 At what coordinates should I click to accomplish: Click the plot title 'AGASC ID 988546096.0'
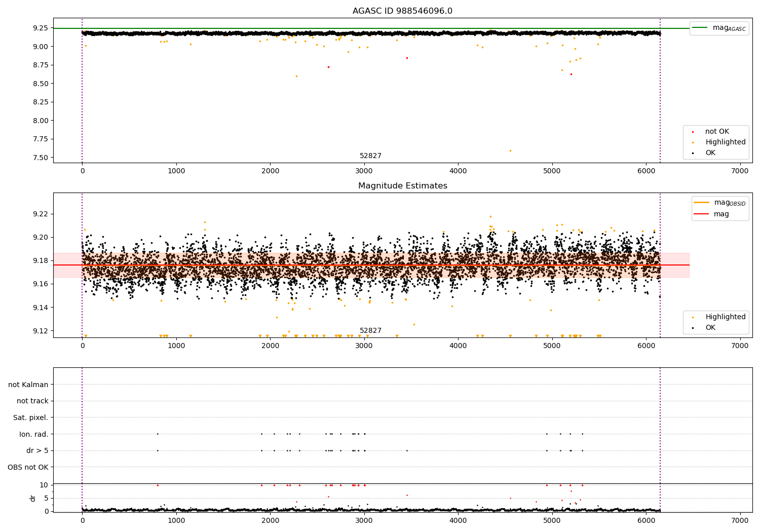tap(402, 11)
